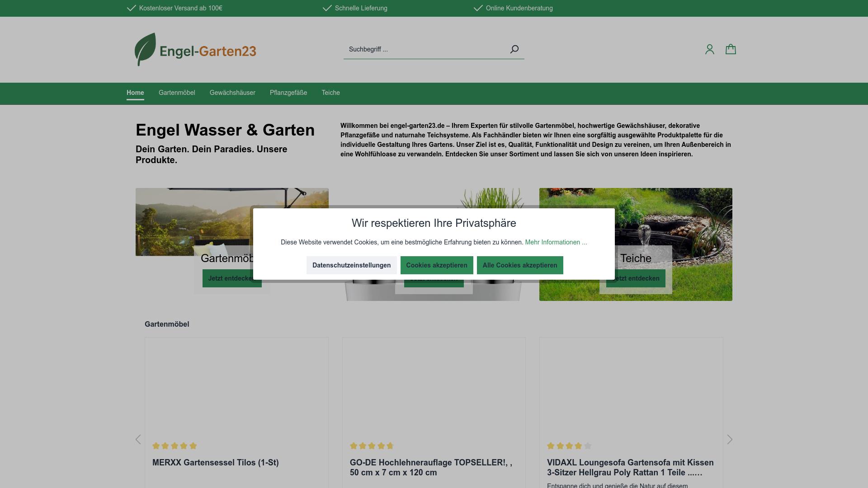Screen dimensions: 868x488
Task: Click the Engel-Garten23 leaf logo
Action: pos(195,50)
